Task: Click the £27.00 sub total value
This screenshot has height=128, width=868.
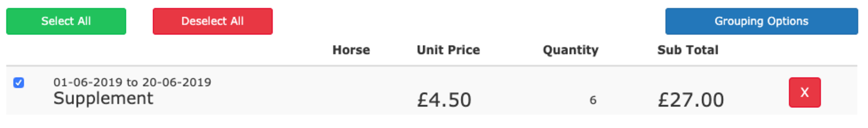Action: tap(691, 100)
